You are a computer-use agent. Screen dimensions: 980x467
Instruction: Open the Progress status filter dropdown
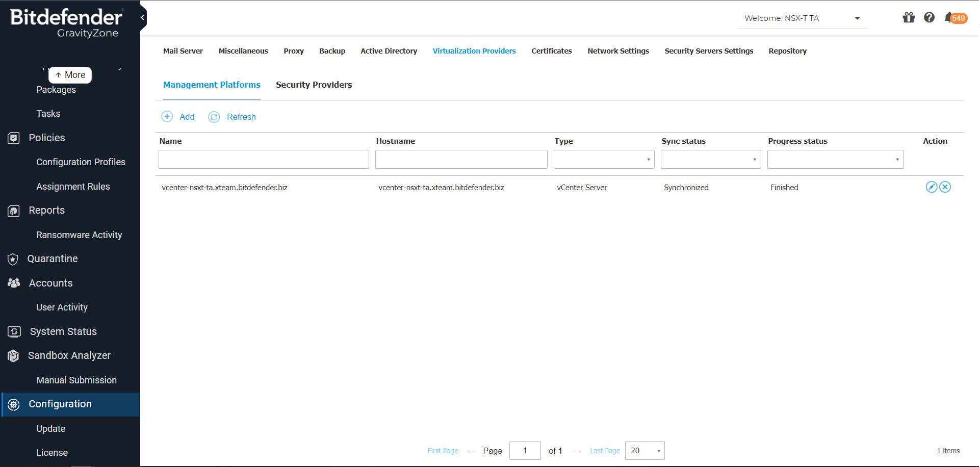point(835,160)
